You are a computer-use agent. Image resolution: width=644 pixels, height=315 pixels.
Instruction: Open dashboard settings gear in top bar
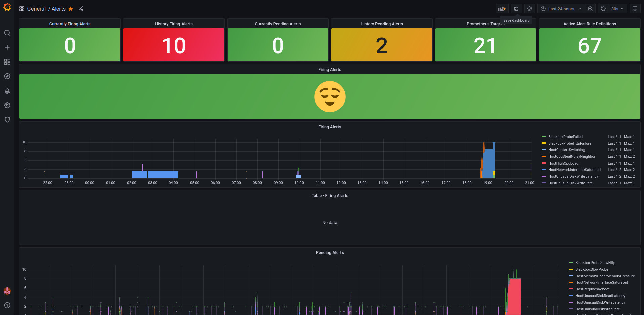pyautogui.click(x=530, y=9)
